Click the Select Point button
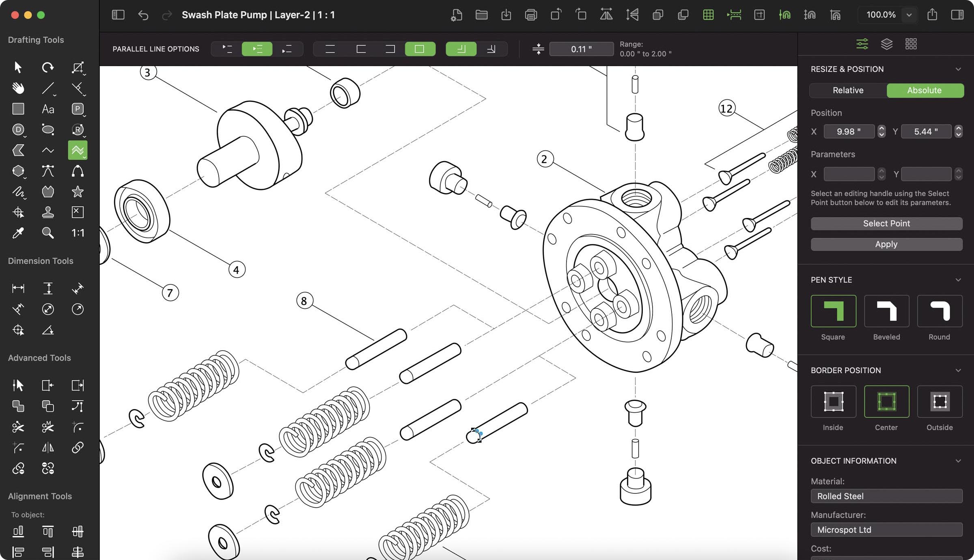 tap(886, 224)
